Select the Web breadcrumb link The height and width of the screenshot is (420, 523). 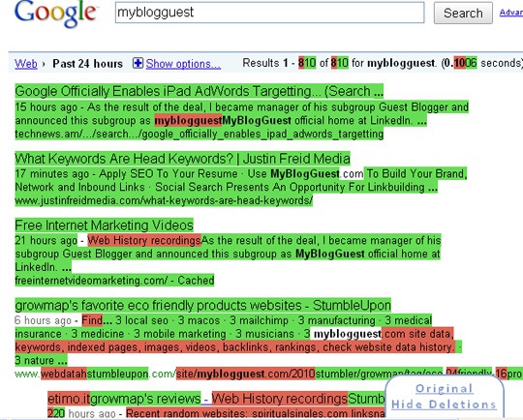tap(26, 63)
